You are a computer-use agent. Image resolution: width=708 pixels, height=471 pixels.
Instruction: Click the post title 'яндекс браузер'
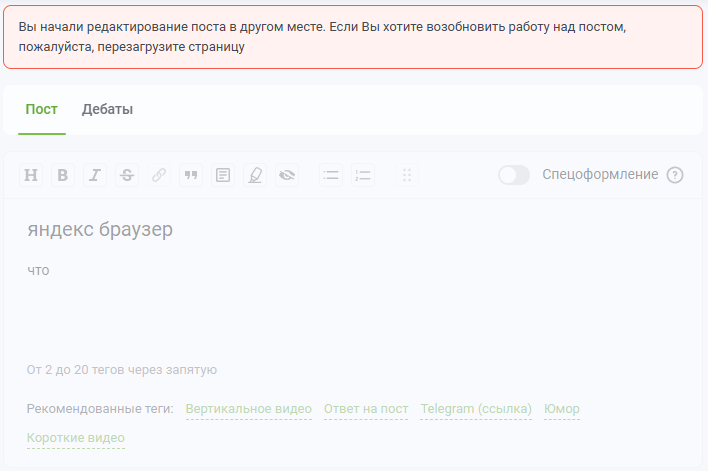coord(100,229)
